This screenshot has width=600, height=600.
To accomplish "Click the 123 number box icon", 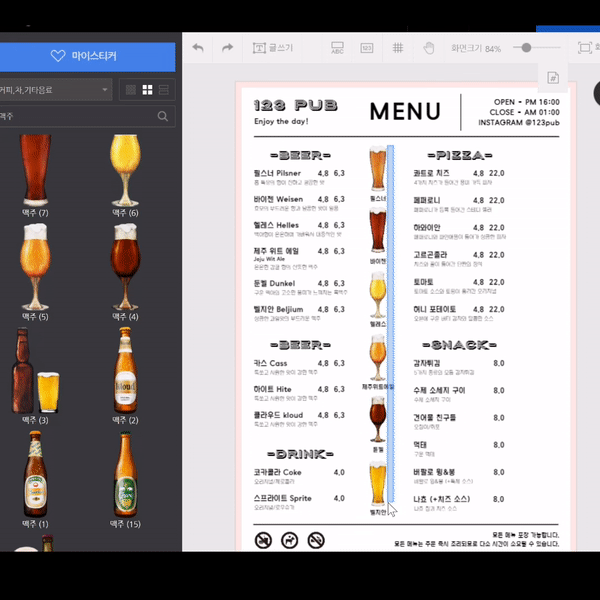I will tap(367, 48).
